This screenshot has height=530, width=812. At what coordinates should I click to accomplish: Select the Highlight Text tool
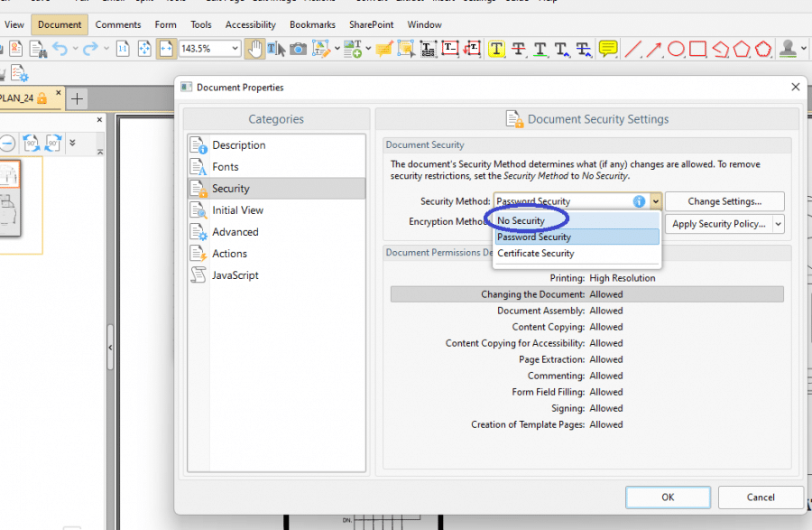[497, 48]
